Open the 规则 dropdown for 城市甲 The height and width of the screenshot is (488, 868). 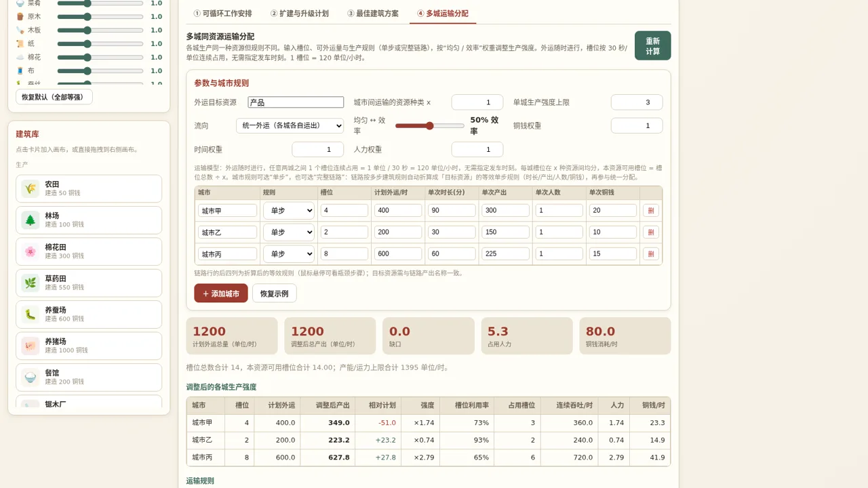coord(289,211)
